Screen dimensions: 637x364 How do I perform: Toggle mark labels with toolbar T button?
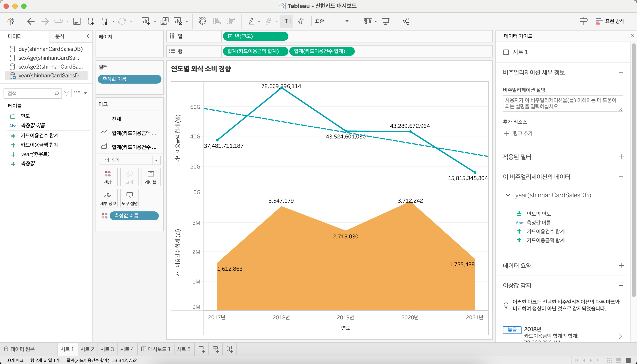tap(286, 21)
